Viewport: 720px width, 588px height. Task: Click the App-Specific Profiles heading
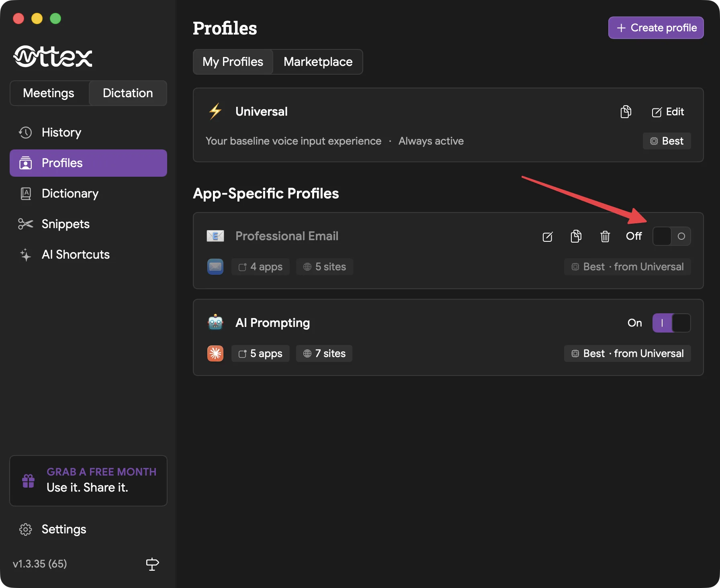pyautogui.click(x=266, y=194)
